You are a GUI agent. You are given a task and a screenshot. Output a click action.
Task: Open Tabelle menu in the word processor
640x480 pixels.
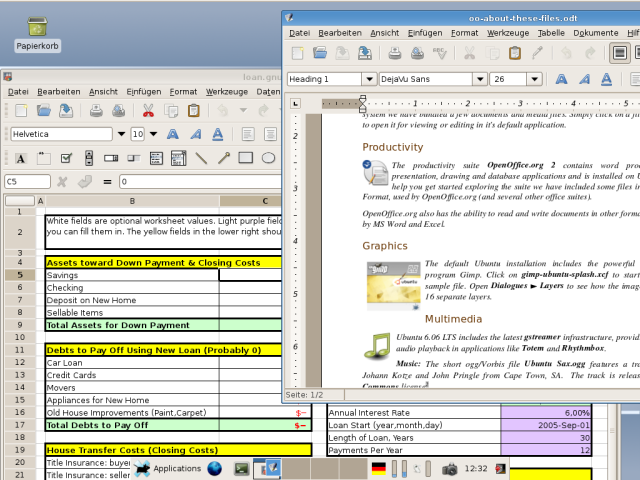click(x=551, y=33)
